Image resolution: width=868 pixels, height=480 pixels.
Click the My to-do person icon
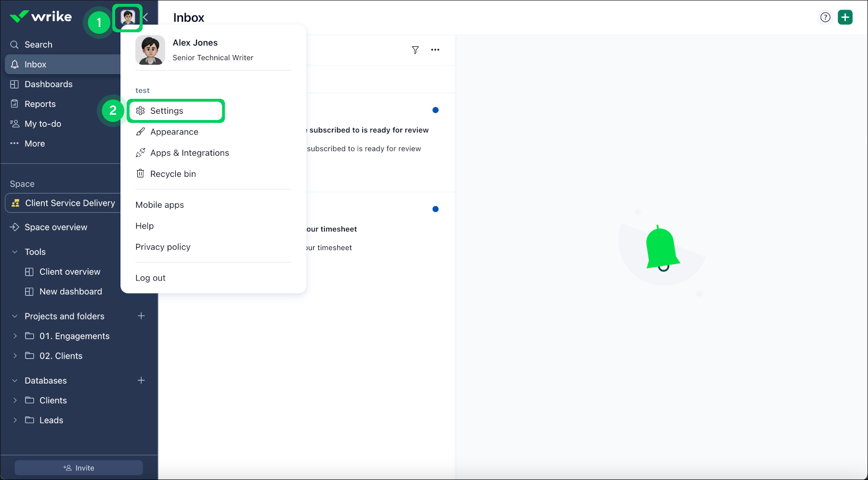[14, 123]
